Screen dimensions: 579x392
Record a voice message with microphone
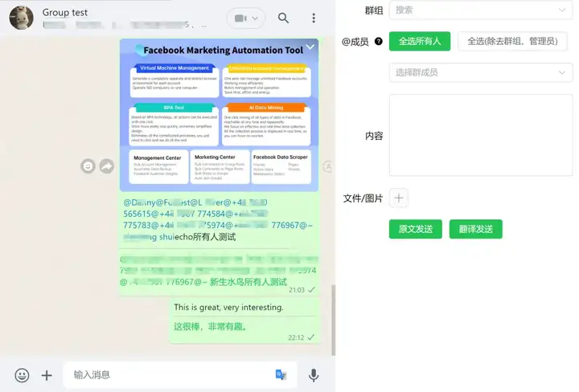314,375
